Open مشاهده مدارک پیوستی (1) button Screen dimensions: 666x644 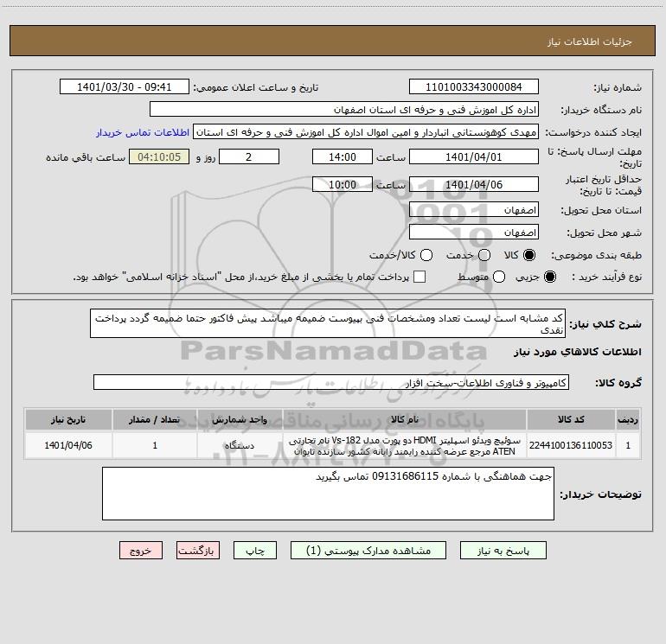[368, 551]
